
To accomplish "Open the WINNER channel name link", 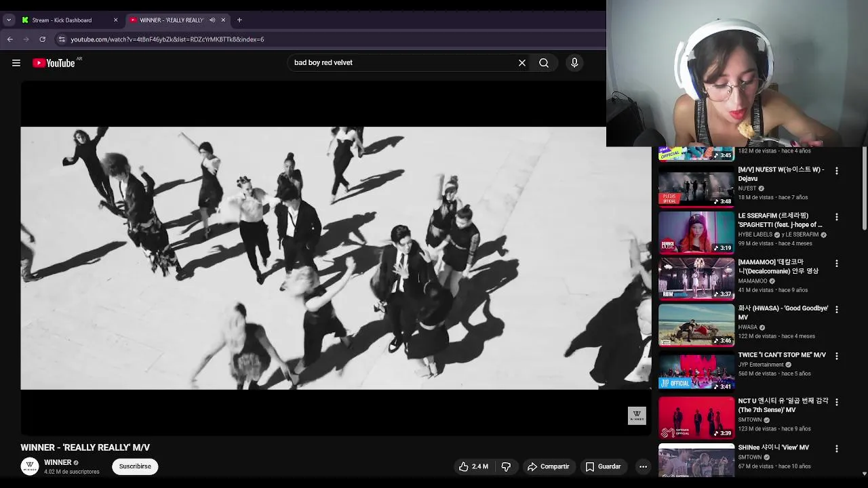I will (x=58, y=462).
